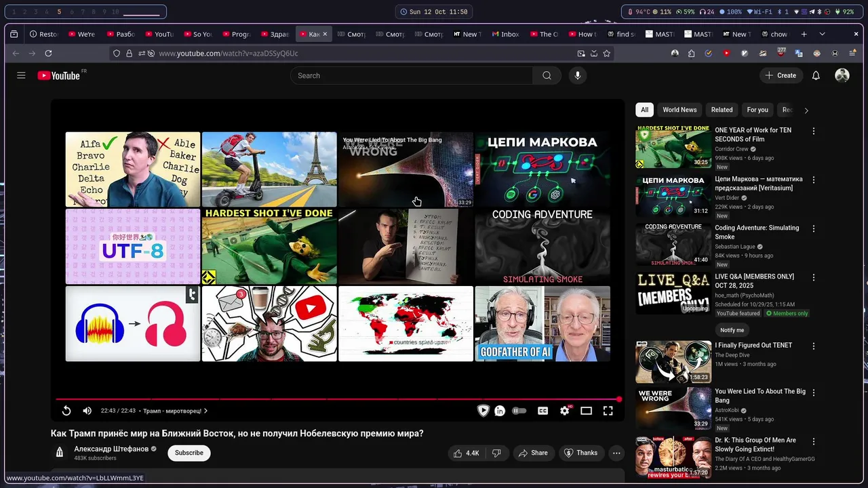The image size is (868, 488).
Task: Switch to theater mode
Action: [587, 411]
